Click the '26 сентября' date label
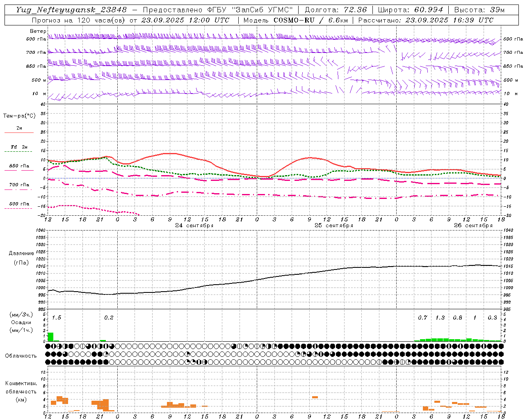Viewport: 525px width, 420px height. point(473,226)
